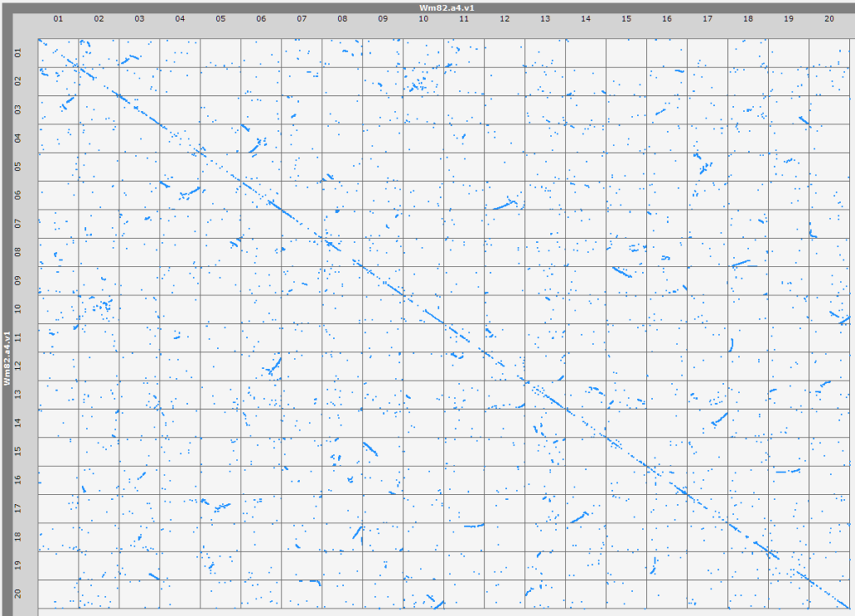This screenshot has width=855, height=616.
Task: Click row label 20 on the left axis
Action: 18,594
